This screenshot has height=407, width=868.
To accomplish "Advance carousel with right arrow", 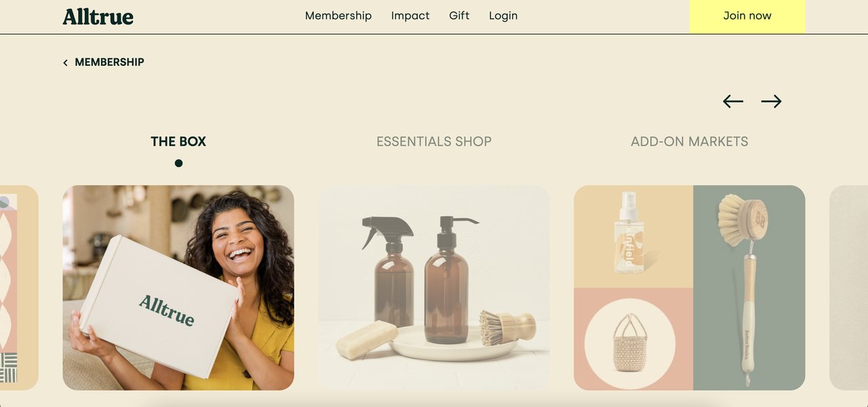I will [x=771, y=101].
